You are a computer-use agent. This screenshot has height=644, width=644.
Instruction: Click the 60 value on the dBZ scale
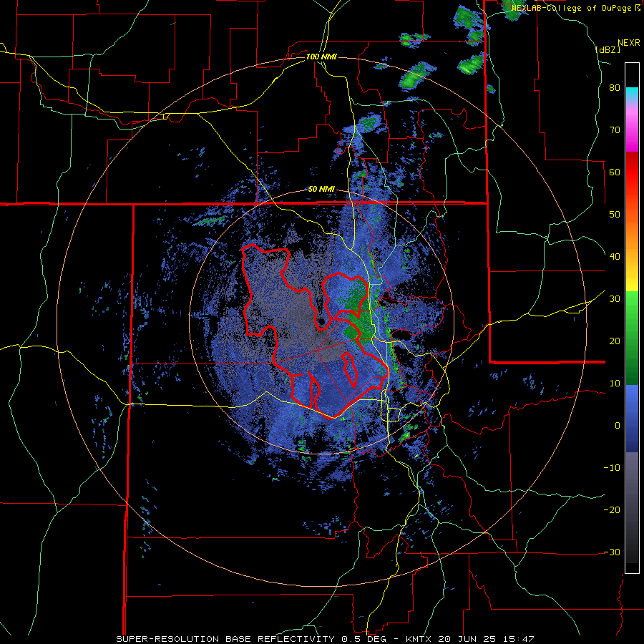pos(615,172)
